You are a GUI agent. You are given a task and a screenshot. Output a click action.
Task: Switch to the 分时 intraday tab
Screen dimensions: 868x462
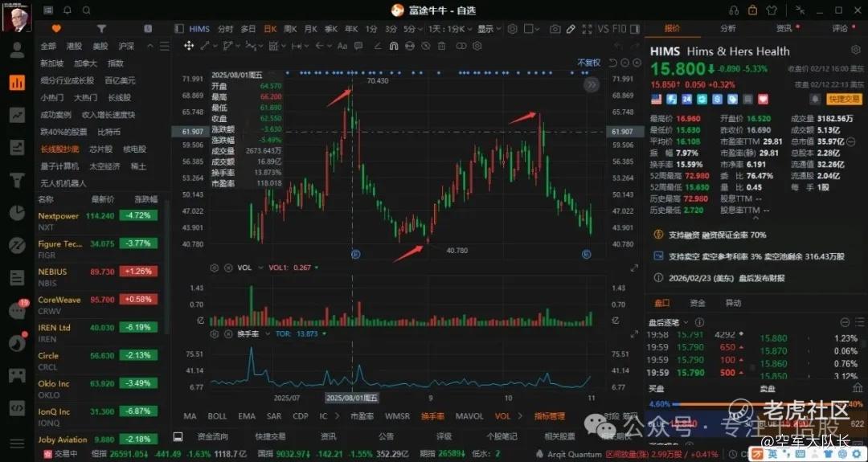(225, 29)
